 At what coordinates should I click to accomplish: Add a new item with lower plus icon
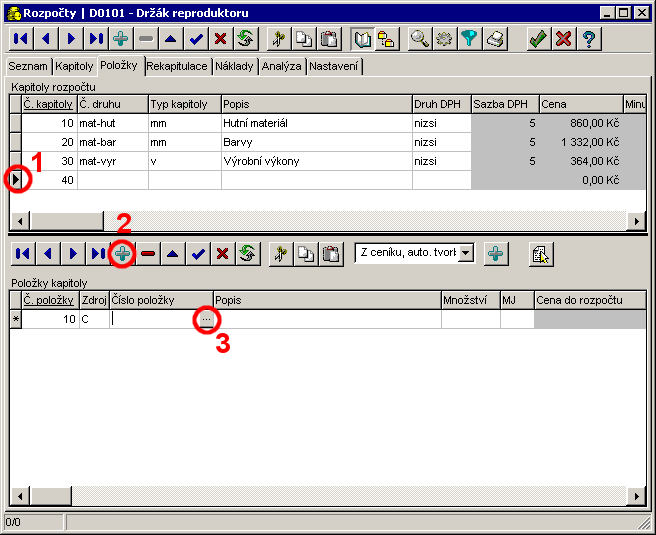[122, 254]
